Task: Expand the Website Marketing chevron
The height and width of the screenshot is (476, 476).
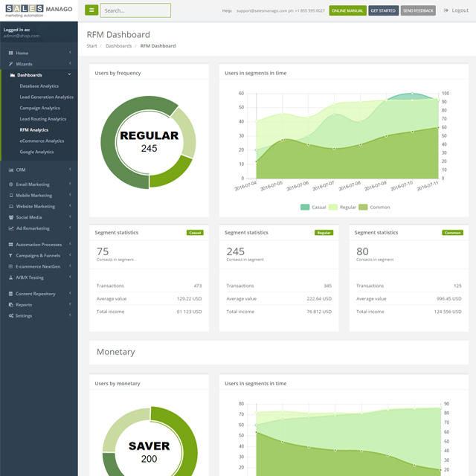Action: coord(70,206)
